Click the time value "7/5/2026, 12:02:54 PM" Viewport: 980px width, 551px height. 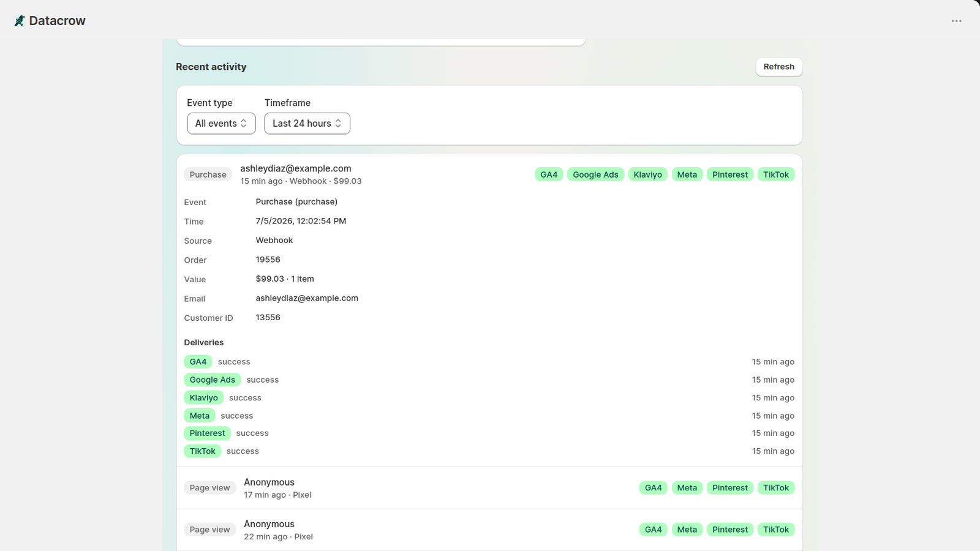coord(301,221)
